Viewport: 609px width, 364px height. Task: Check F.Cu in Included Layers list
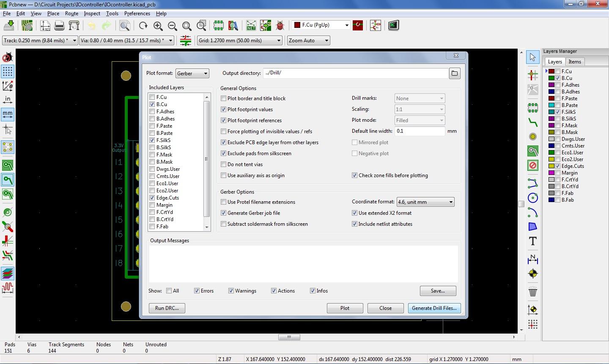click(152, 97)
